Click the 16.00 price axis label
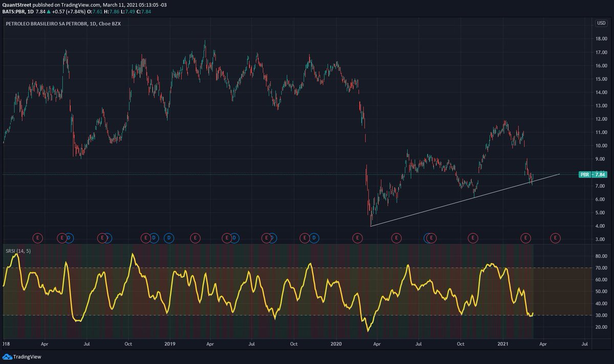 [601, 65]
